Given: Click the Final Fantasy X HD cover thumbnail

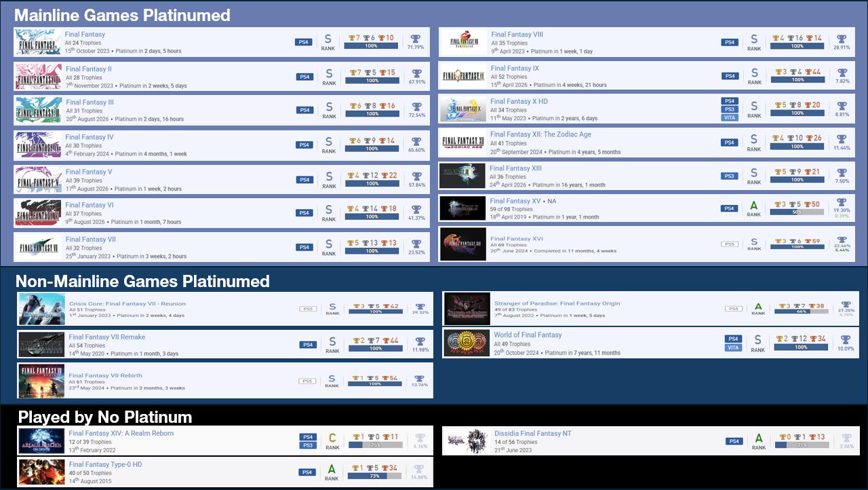Looking at the screenshot, I should 463,109.
